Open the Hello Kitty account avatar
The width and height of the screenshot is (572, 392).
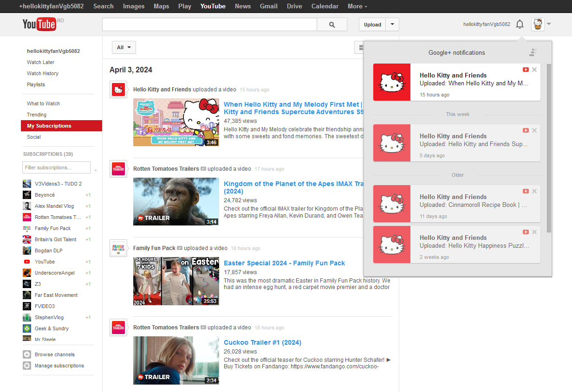[538, 24]
